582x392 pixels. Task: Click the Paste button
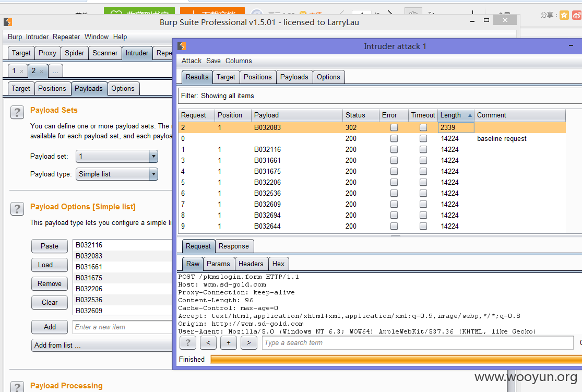coord(50,246)
